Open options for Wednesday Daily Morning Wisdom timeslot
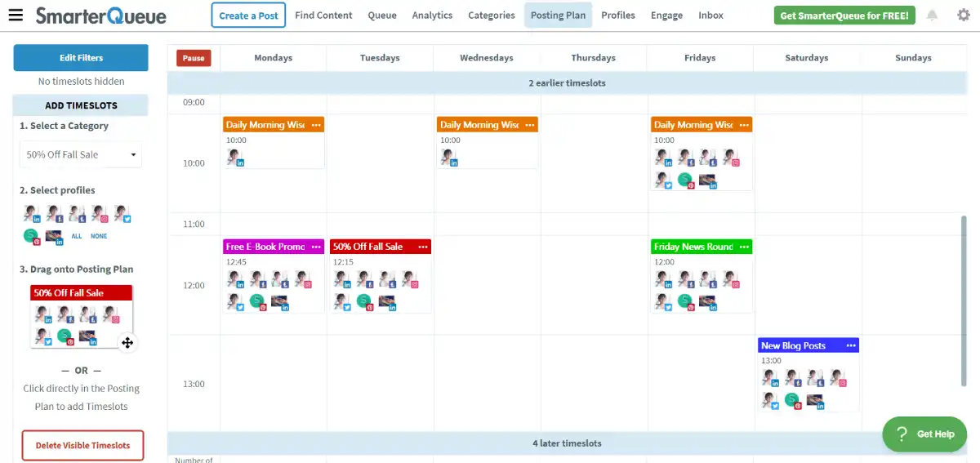Screen dimensions: 980x463 529,125
